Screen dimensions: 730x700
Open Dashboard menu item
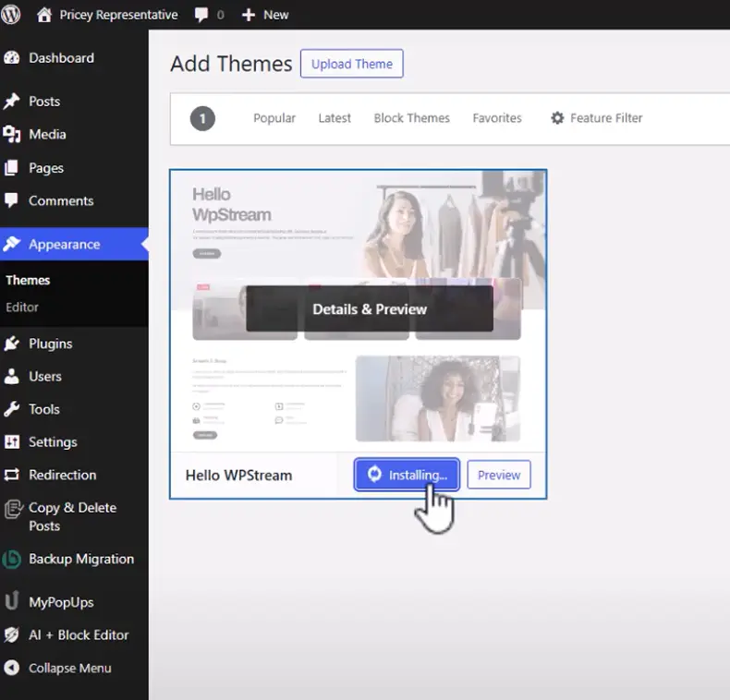tap(62, 57)
